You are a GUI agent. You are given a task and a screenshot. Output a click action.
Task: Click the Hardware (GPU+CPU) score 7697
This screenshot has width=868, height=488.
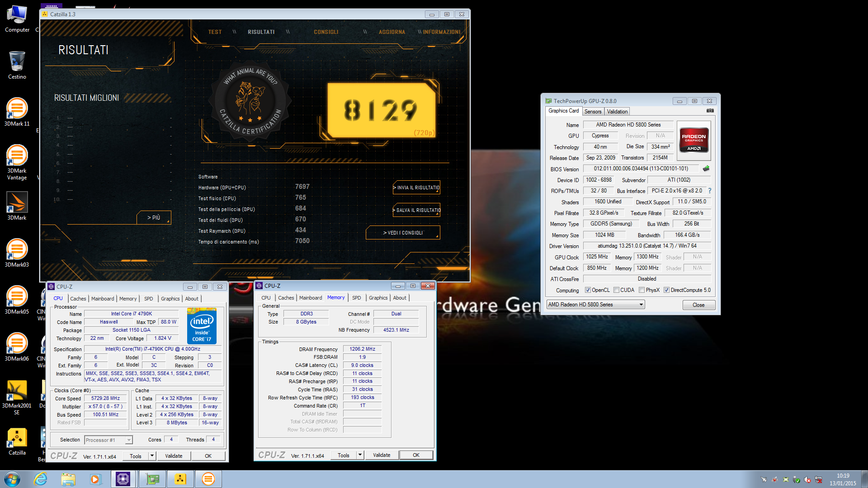pyautogui.click(x=302, y=187)
